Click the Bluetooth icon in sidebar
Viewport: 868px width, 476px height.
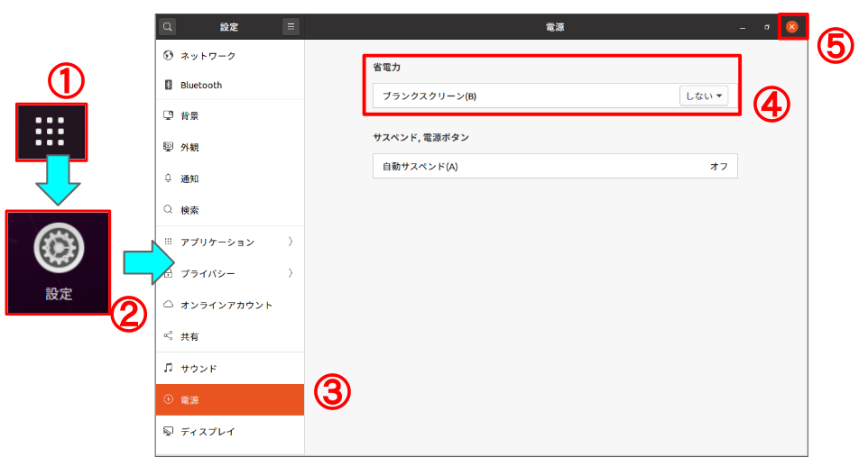[168, 86]
